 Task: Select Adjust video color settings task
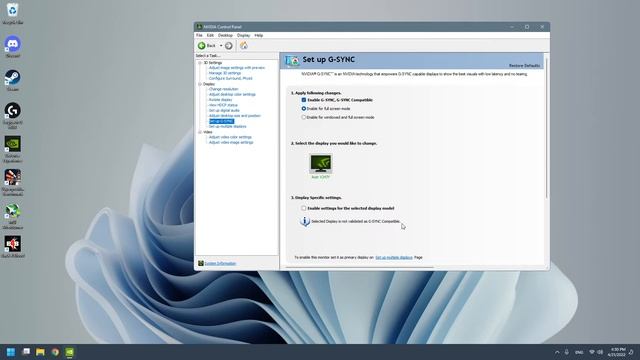point(230,137)
